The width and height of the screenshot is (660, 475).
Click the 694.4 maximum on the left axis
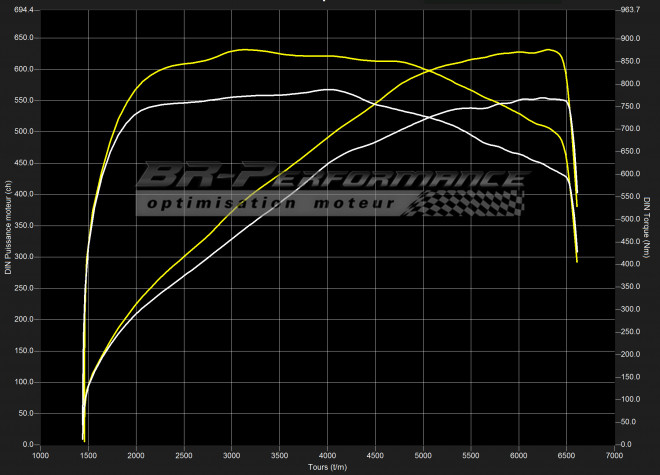(x=21, y=9)
